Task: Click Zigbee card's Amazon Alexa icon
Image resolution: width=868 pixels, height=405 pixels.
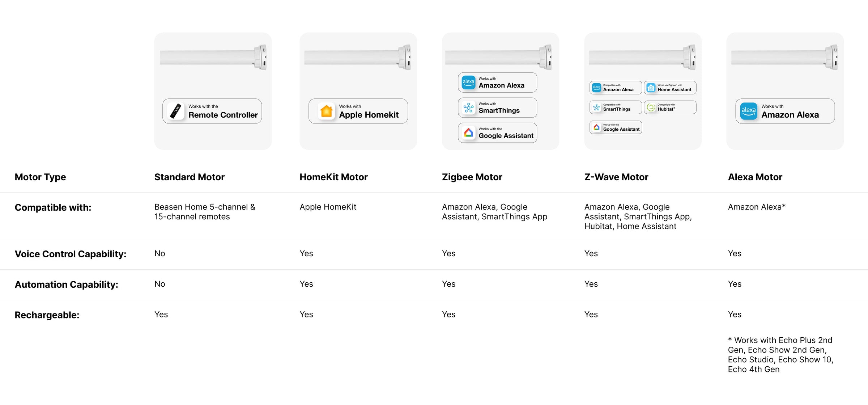Action: 468,83
